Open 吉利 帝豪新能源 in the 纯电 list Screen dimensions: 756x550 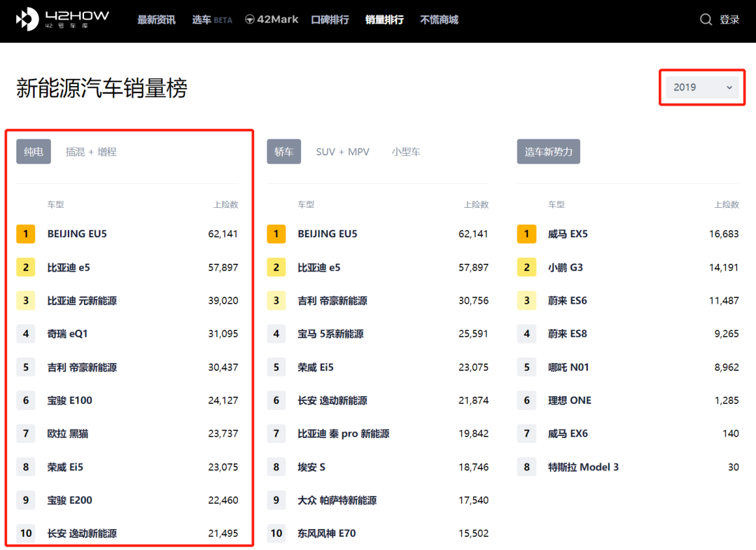pyautogui.click(x=82, y=367)
